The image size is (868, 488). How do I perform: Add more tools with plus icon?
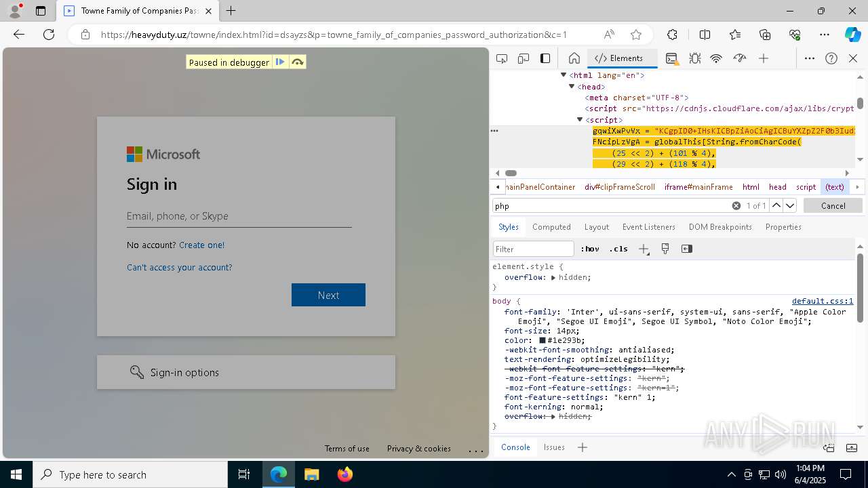point(764,58)
